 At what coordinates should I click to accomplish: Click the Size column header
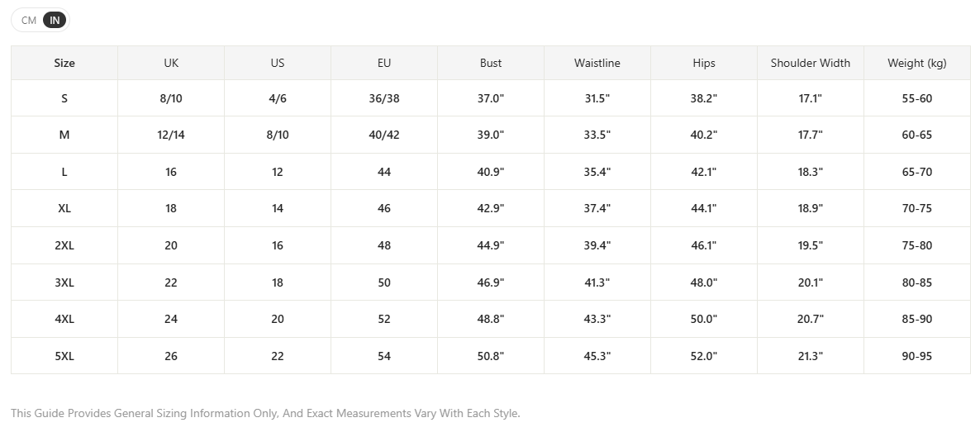pos(64,63)
